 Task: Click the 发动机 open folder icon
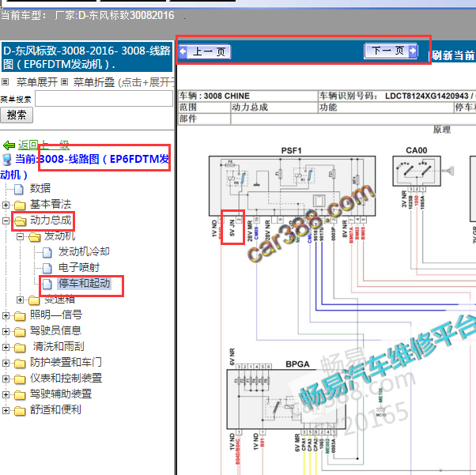(34, 237)
